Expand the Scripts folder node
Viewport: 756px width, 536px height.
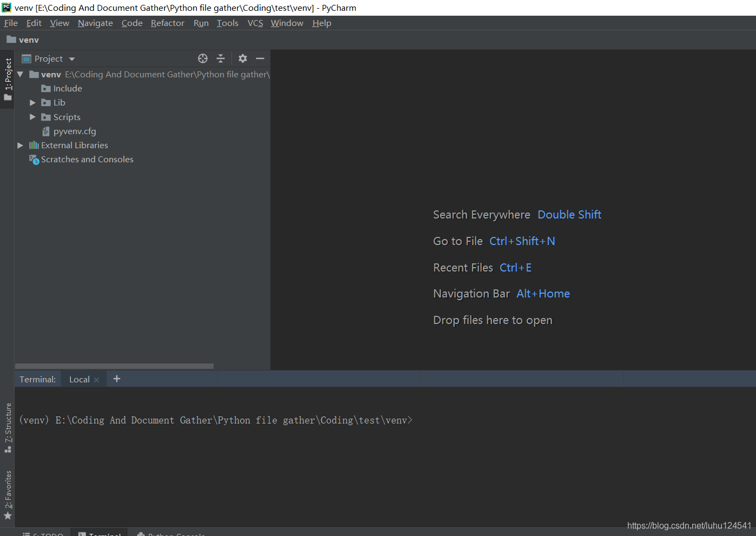(32, 117)
